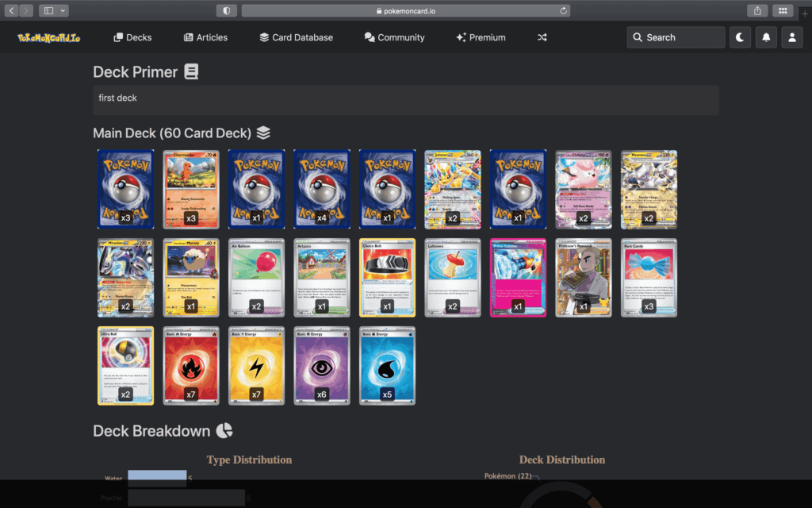Select the Fire Energy card
812x508 pixels.
[191, 365]
